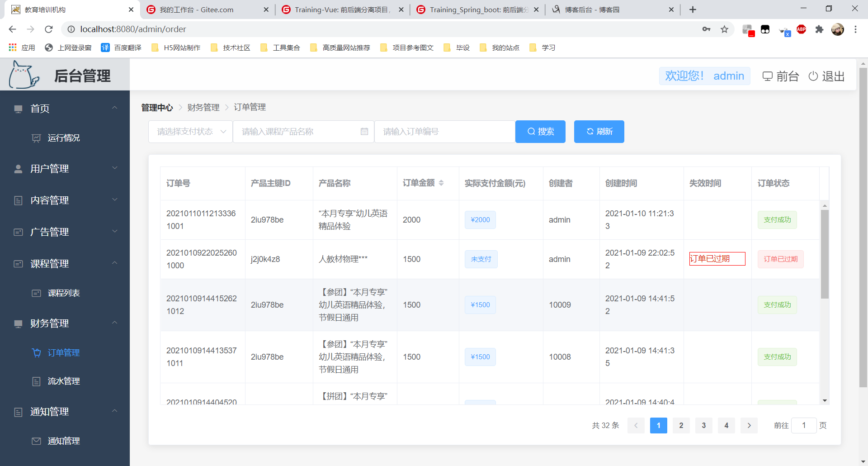This screenshot has height=466, width=868.
Task: Click the browser back arrow
Action: click(12, 29)
